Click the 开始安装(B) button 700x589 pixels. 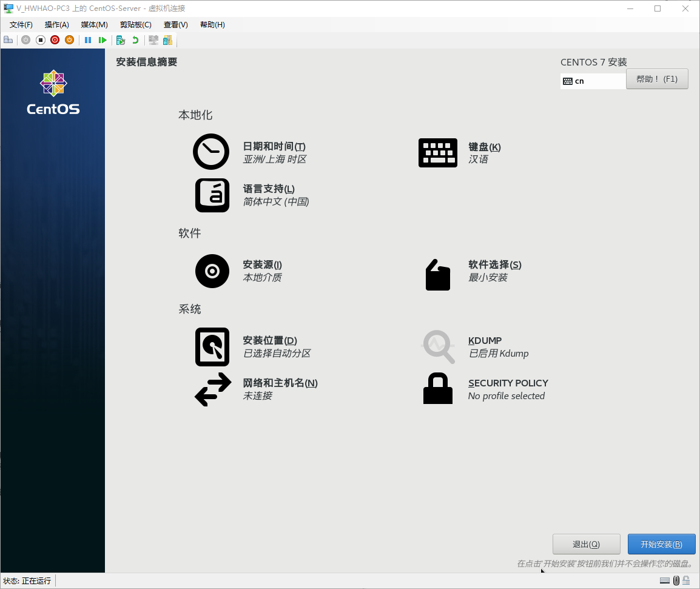[661, 544]
